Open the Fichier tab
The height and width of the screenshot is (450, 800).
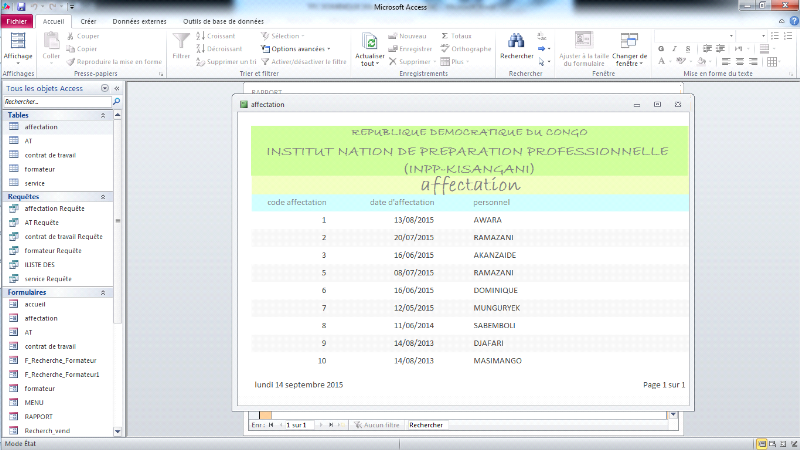click(x=17, y=20)
